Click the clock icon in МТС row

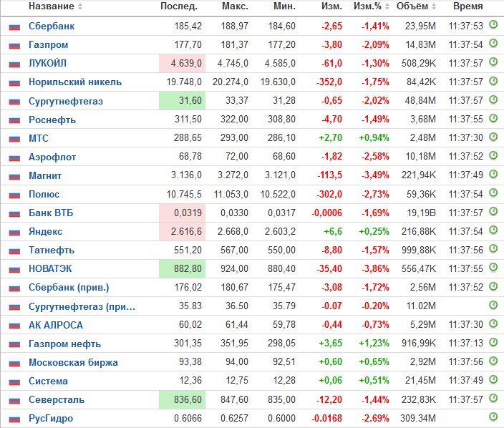493,137
